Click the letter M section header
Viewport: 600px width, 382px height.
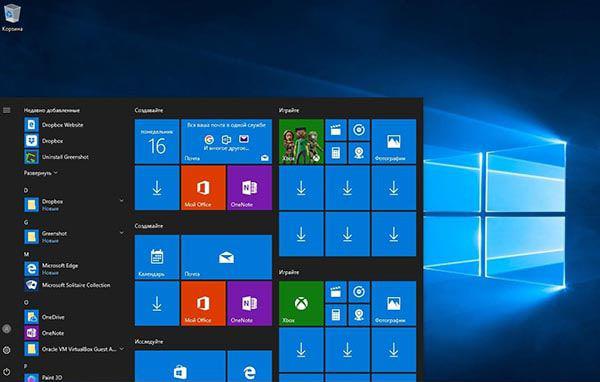tap(26, 254)
